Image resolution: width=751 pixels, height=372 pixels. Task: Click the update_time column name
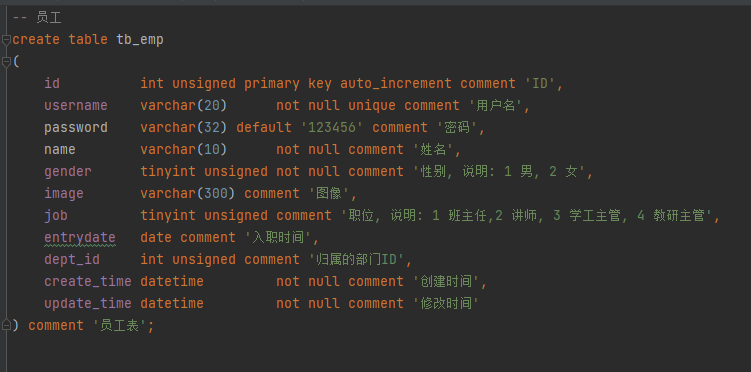coord(88,304)
